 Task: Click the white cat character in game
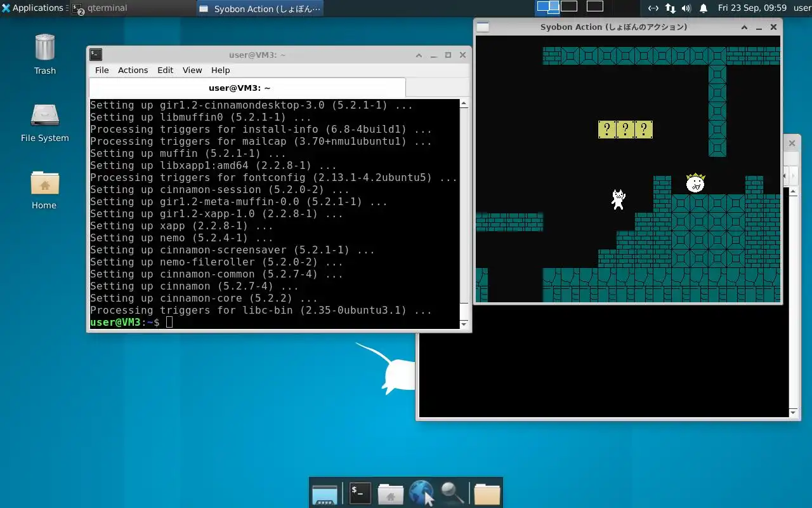click(x=618, y=199)
